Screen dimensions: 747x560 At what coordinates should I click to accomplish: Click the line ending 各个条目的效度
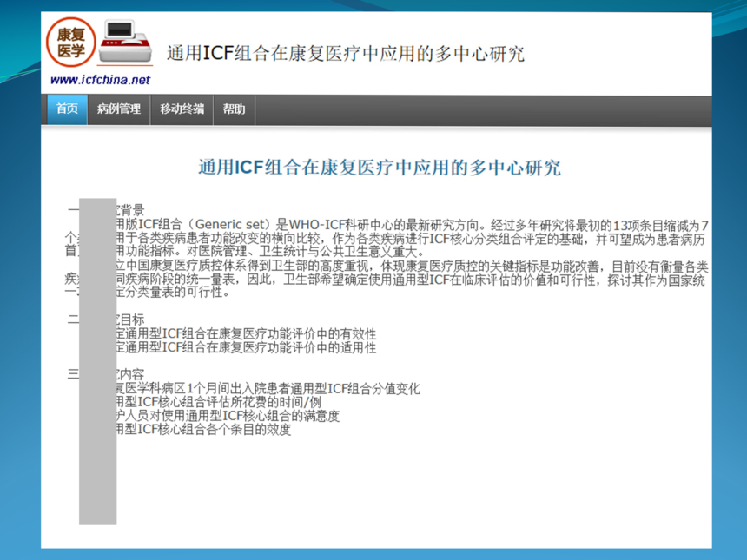coord(203,430)
